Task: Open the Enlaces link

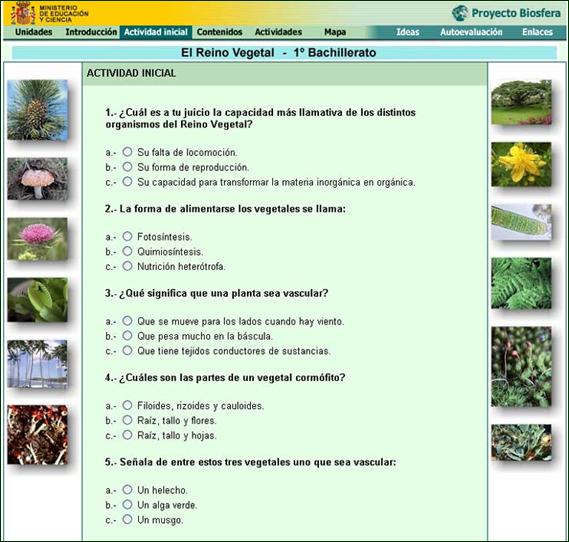Action: (x=537, y=32)
